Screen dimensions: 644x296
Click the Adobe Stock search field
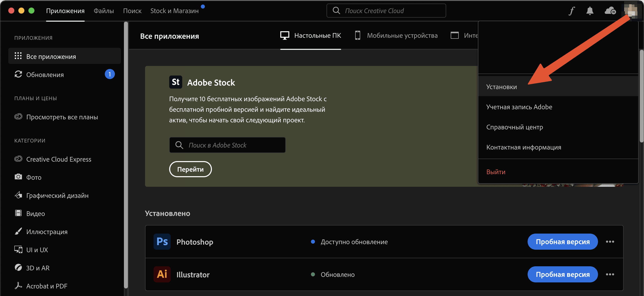pyautogui.click(x=227, y=145)
